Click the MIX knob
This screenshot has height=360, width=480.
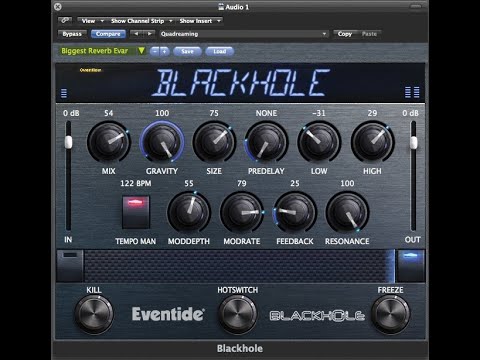click(x=109, y=142)
